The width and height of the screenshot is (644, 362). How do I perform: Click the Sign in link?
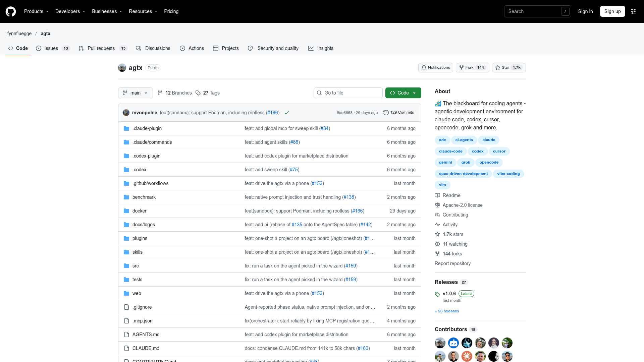[x=585, y=11]
